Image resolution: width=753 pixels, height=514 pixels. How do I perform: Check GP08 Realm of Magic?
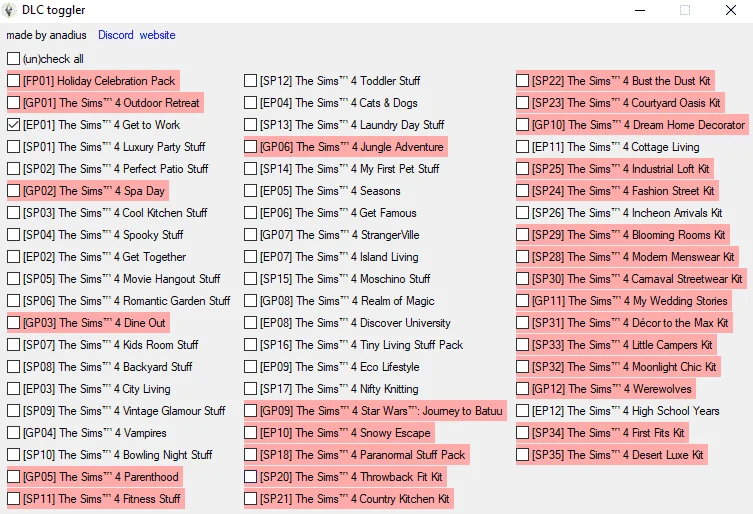(x=250, y=301)
